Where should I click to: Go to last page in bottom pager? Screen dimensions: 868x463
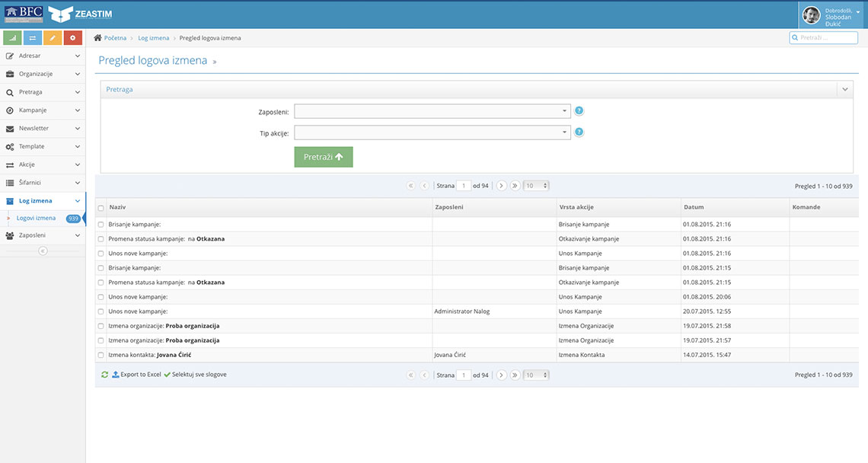pos(515,375)
